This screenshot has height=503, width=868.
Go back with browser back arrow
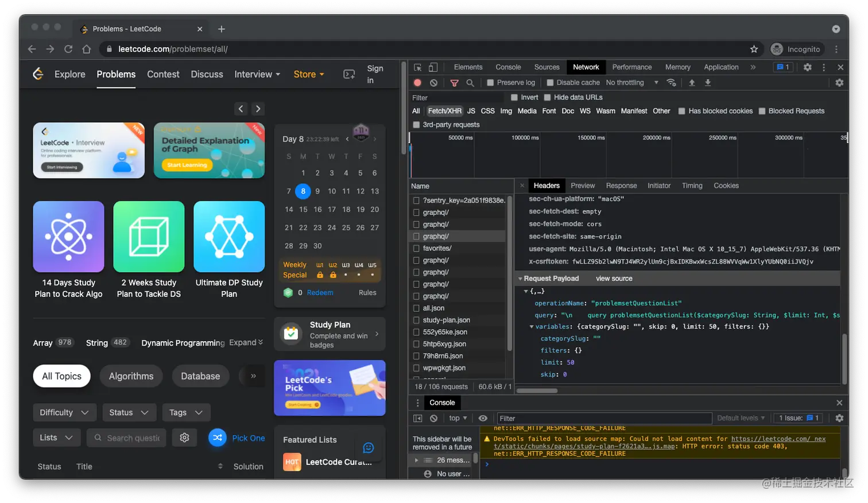(32, 49)
